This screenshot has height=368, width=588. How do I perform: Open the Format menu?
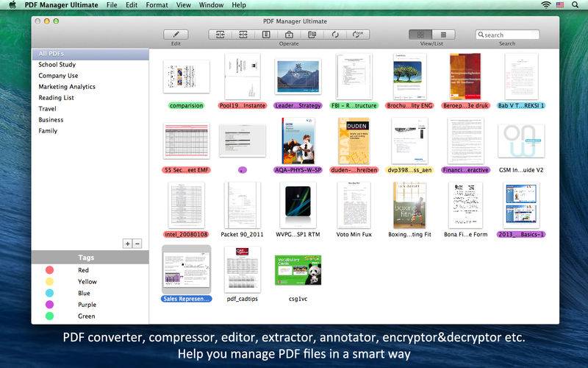[157, 5]
